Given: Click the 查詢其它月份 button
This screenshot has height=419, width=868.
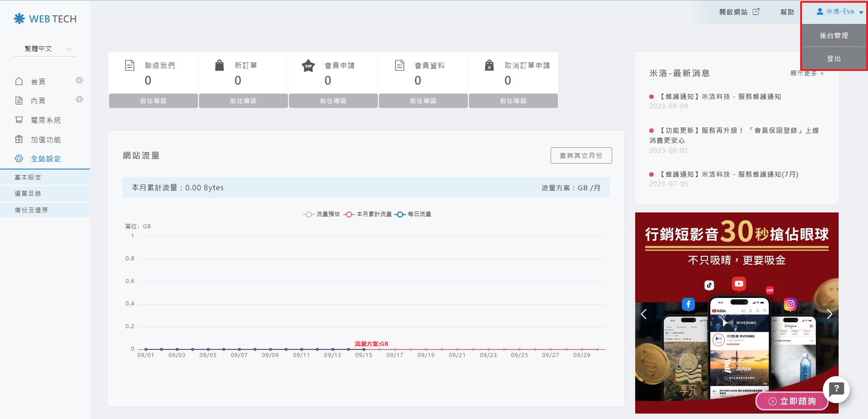Looking at the screenshot, I should pos(581,155).
